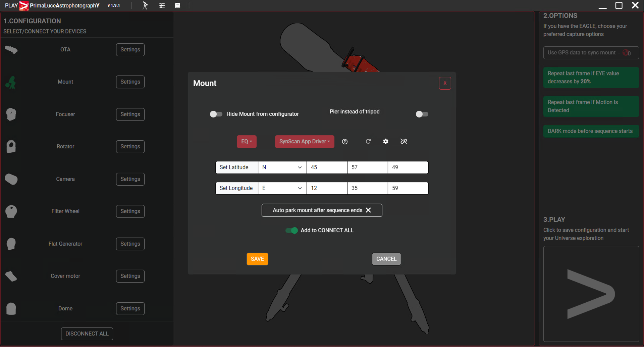Click the GPS satellite status icon

[626, 53]
